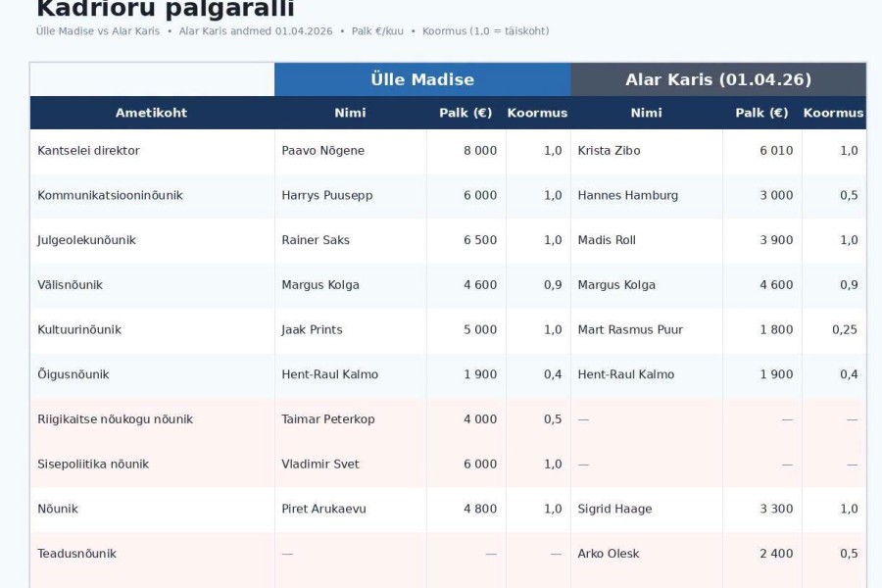
Task: Select the "Välisnõunik" row label
Action: tap(70, 285)
